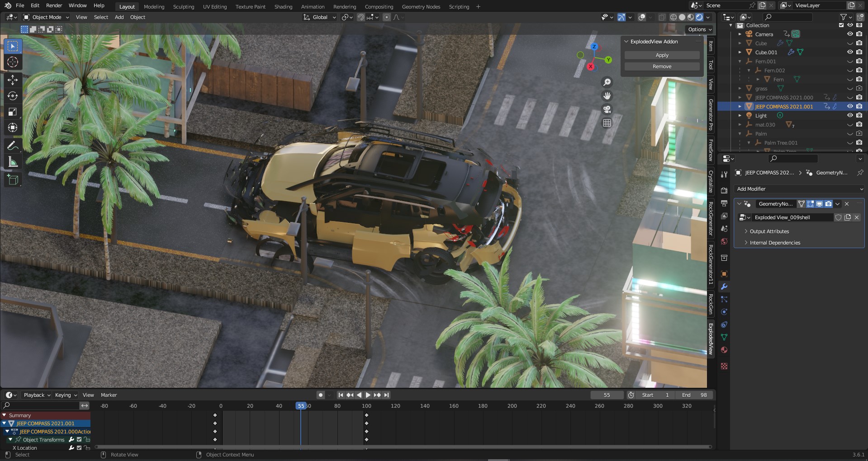Hide the Light object in the outliner
This screenshot has height=461, width=868.
(x=849, y=115)
